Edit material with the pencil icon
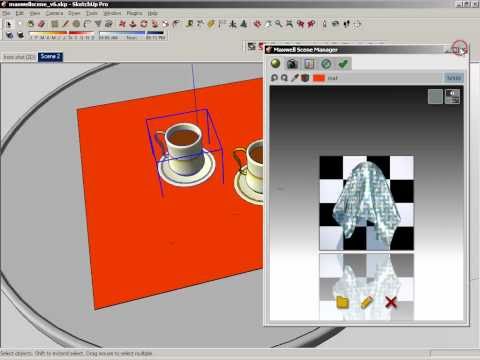Viewport: 480px width, 360px height. coord(366,302)
